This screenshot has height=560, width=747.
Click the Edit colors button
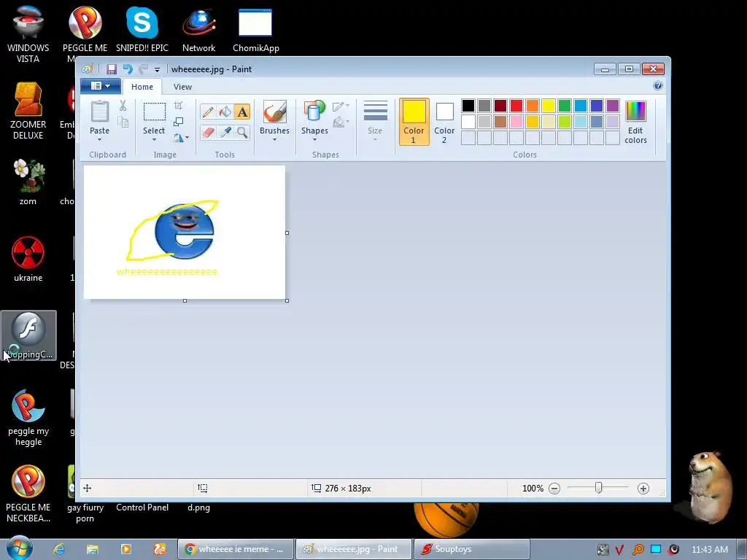635,122
